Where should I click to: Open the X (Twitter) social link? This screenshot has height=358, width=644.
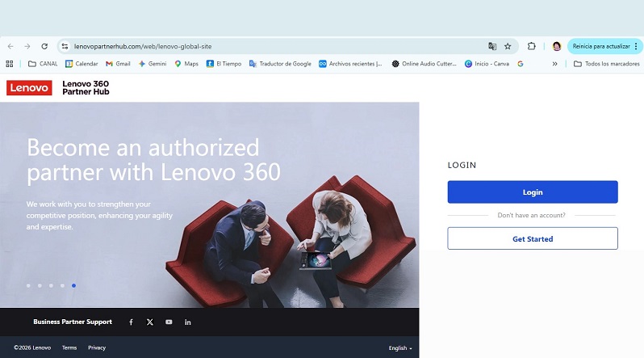150,322
